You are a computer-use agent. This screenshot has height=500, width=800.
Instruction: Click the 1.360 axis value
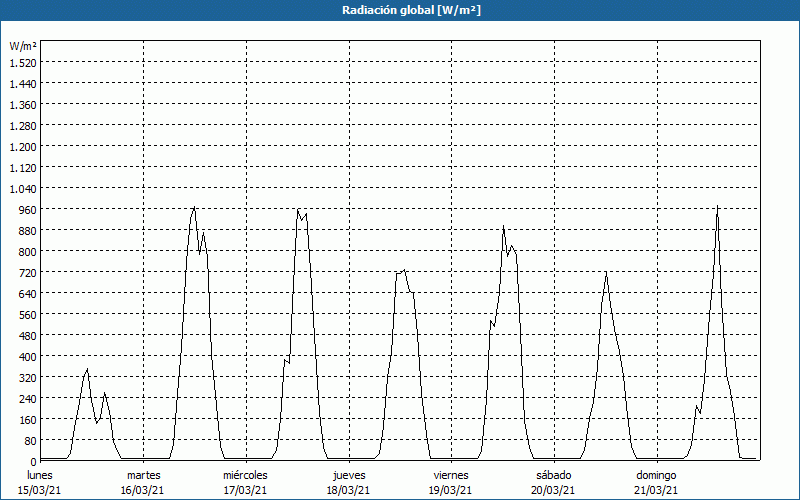click(23, 105)
